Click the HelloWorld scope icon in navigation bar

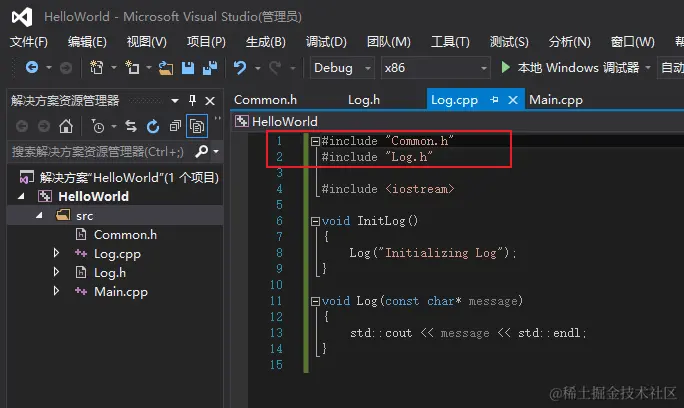coord(242,121)
